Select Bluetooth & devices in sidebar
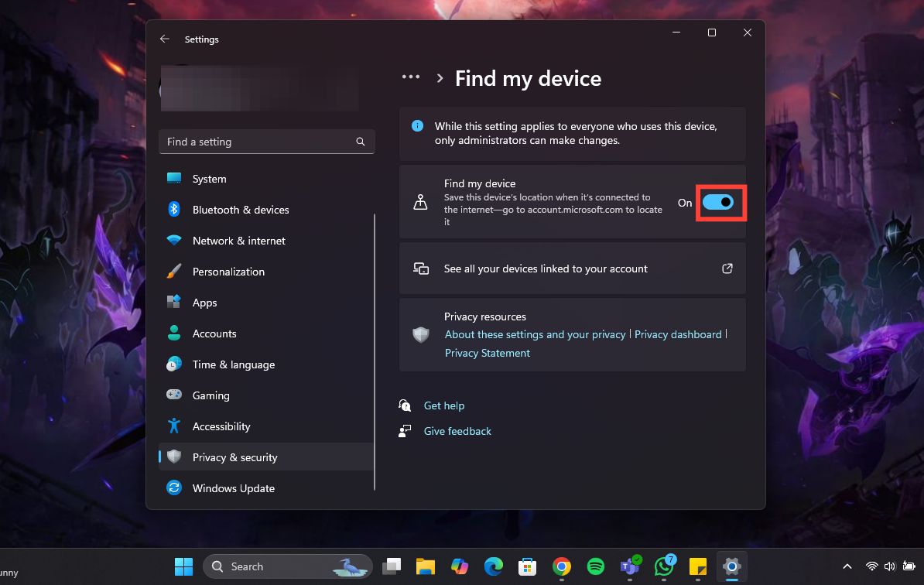Viewport: 924px width, 585px height. (x=240, y=210)
